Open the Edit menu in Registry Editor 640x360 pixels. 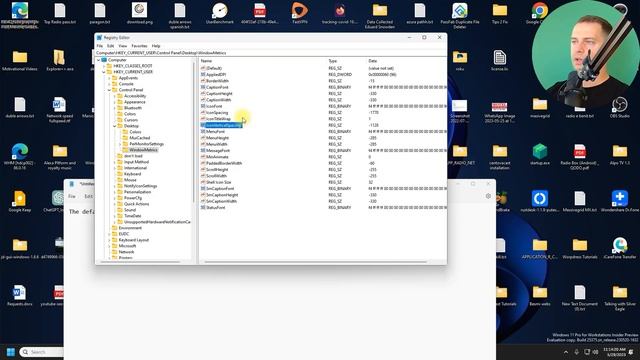pyautogui.click(x=111, y=46)
